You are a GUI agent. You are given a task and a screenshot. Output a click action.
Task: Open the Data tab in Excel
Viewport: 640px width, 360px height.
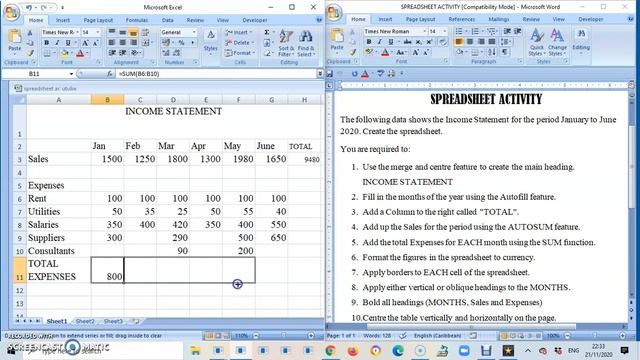[167, 20]
